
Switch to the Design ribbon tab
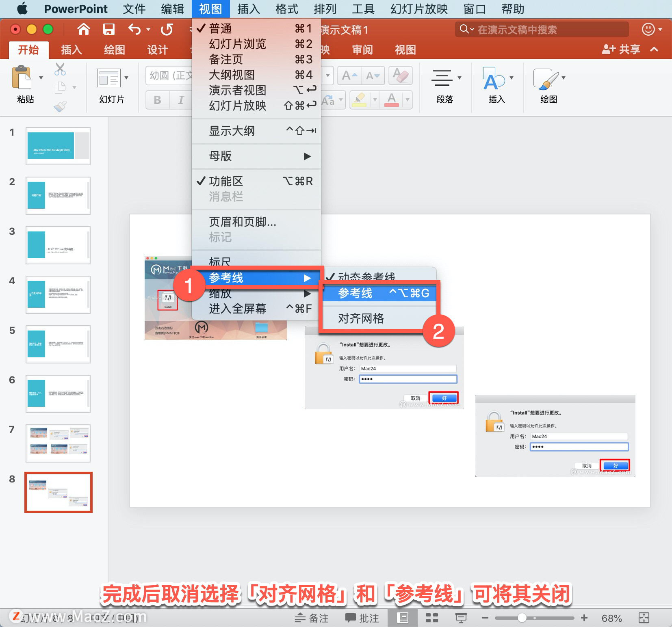(158, 50)
